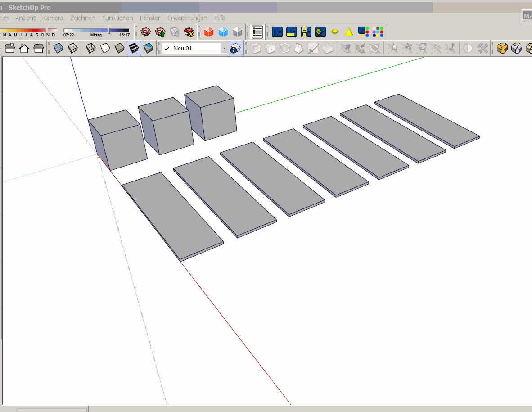Open the Fenster menu
The image size is (532, 412).
click(x=150, y=18)
